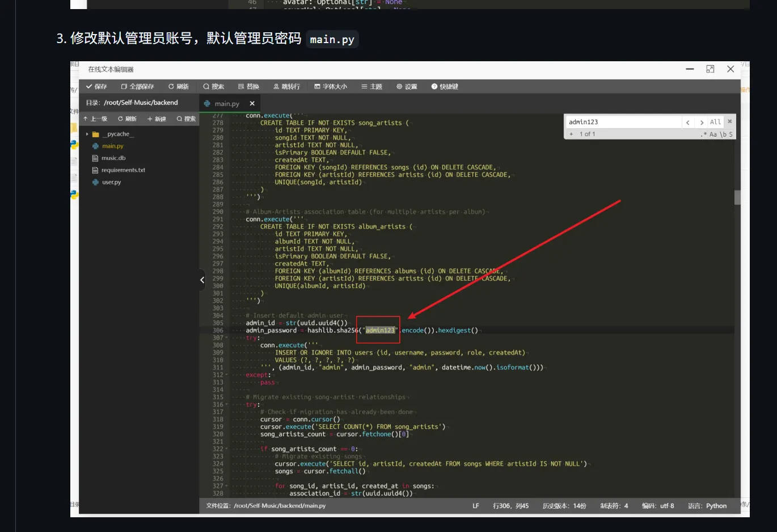Close the main.py tab
Screen dimensions: 777x532
pyautogui.click(x=252, y=103)
